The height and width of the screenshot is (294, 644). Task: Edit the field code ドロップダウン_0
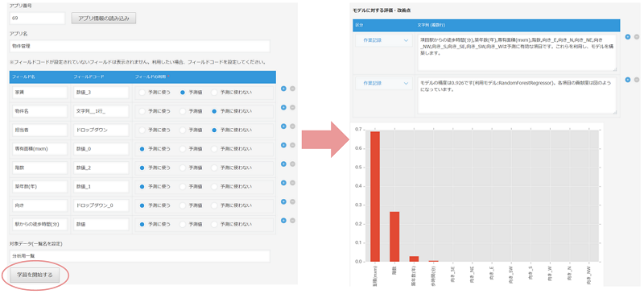point(101,205)
